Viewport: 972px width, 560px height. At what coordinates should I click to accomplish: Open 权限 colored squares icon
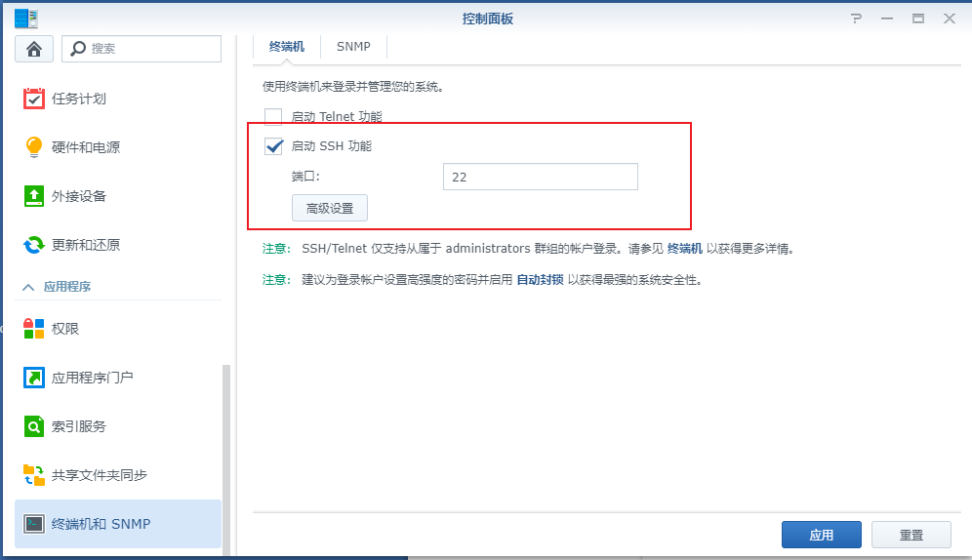(33, 329)
